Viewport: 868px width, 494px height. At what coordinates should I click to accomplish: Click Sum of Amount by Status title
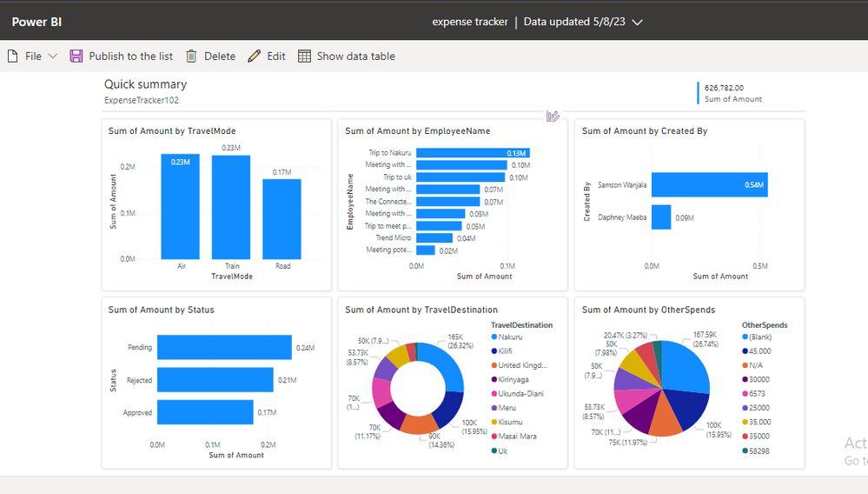point(161,310)
